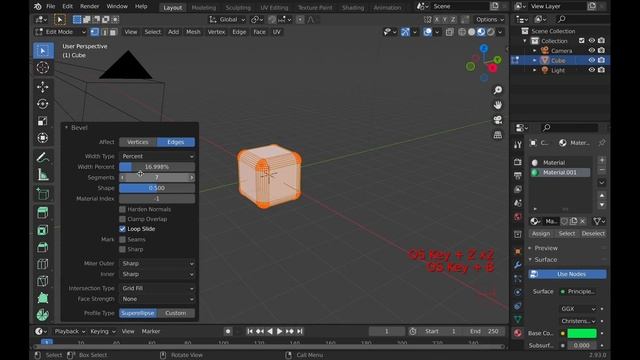
Task: Choose the Bevel tool in toolbar
Action: tap(43, 247)
